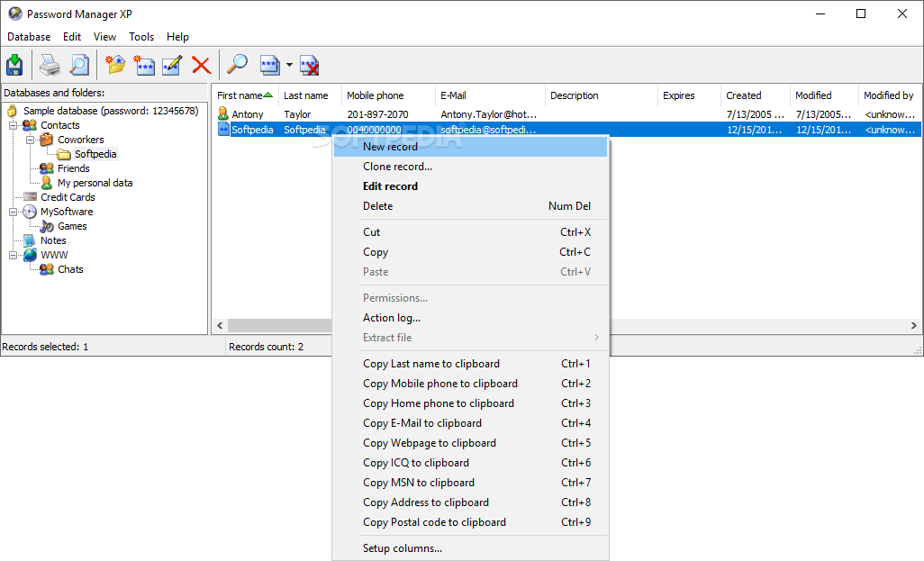This screenshot has width=924, height=561.
Task: Click the Coworkers briefcase icon
Action: pos(47,140)
